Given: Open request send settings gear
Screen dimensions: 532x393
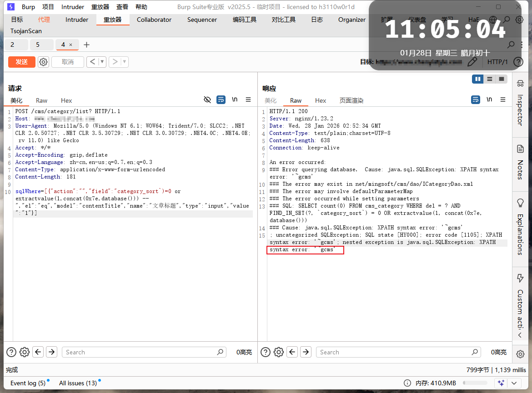Looking at the screenshot, I should (44, 62).
